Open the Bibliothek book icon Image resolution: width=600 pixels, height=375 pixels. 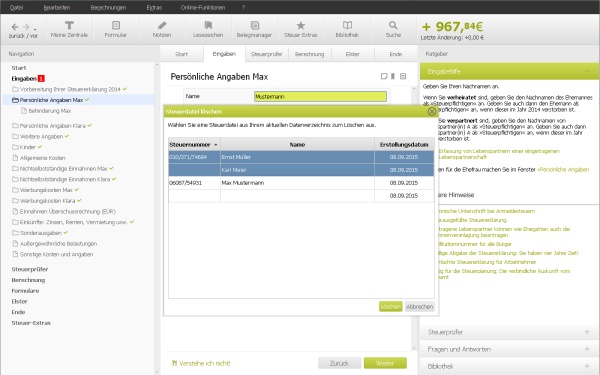pyautogui.click(x=347, y=29)
